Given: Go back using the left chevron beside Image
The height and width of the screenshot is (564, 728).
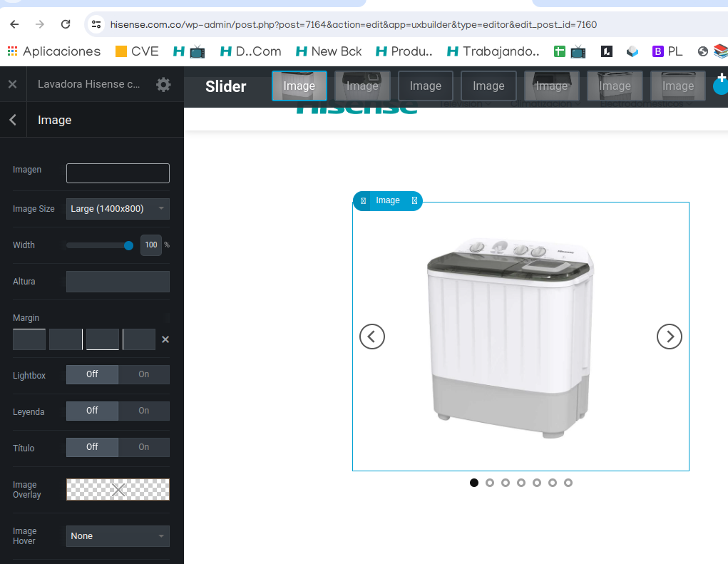Looking at the screenshot, I should tap(13, 120).
